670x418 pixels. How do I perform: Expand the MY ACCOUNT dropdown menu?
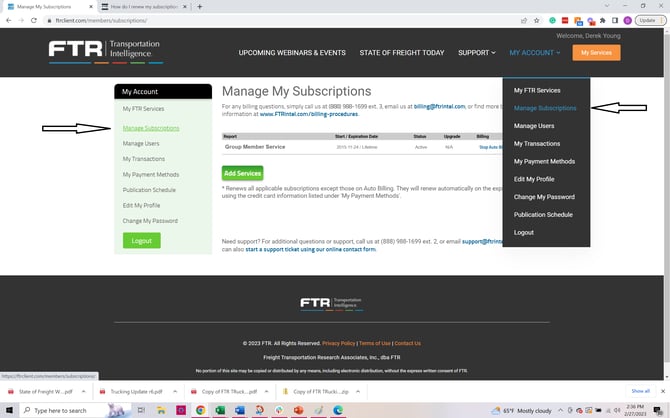point(535,53)
